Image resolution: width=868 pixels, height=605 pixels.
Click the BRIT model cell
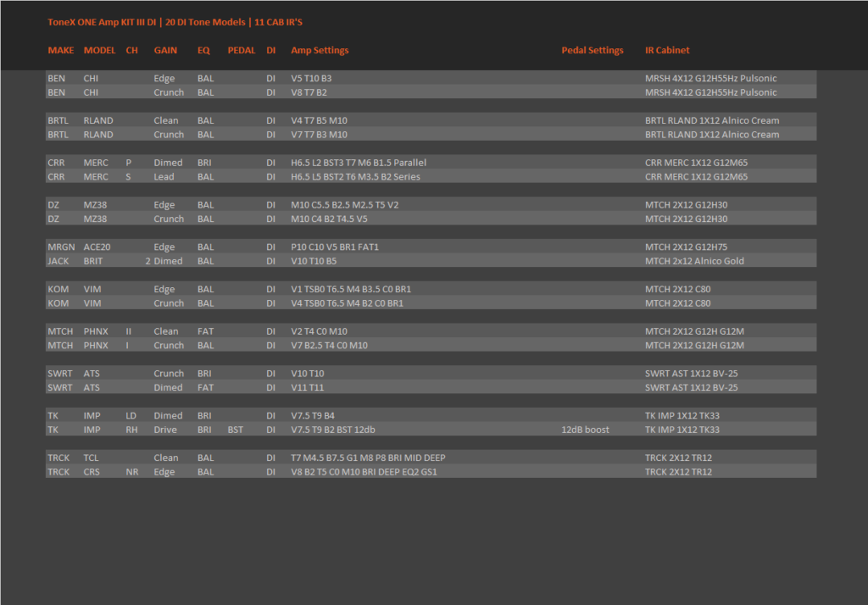[93, 261]
